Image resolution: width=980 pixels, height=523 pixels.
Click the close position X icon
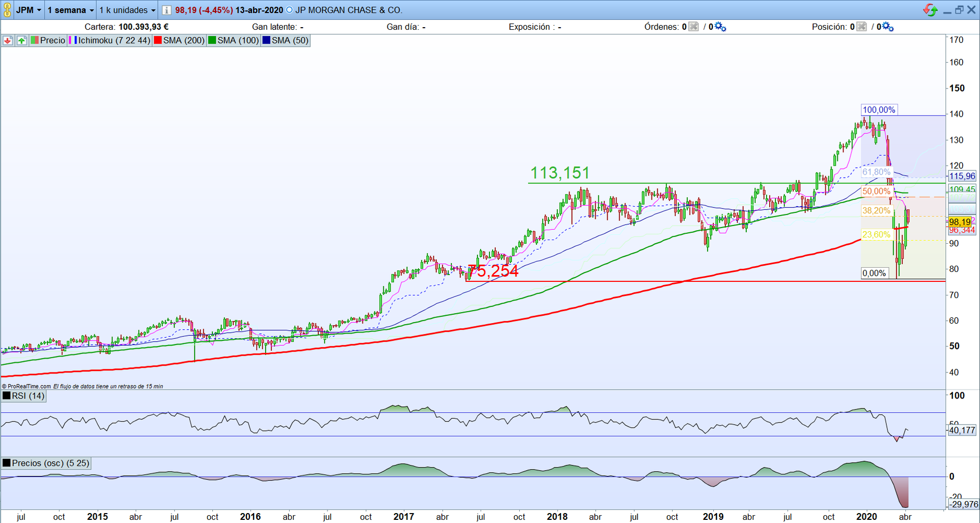tap(862, 27)
